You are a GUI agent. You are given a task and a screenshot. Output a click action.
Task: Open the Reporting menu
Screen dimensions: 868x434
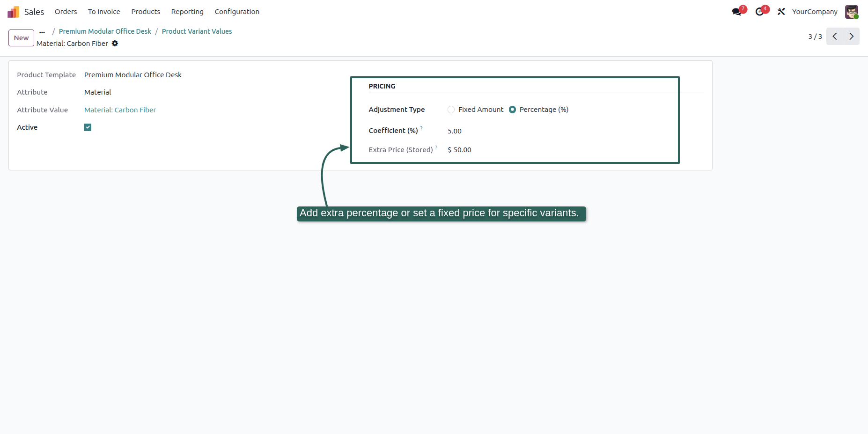187,12
